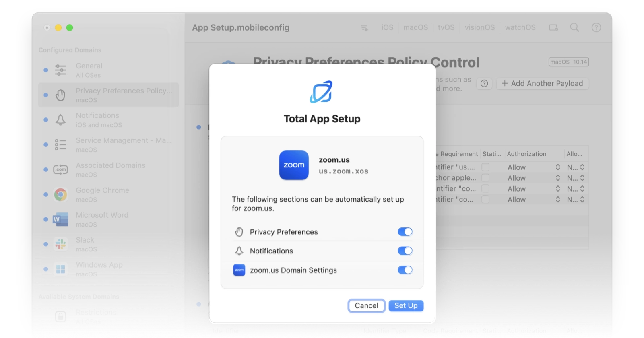Click payload help question mark button
Screen dimensions: 644x338
pos(484,84)
